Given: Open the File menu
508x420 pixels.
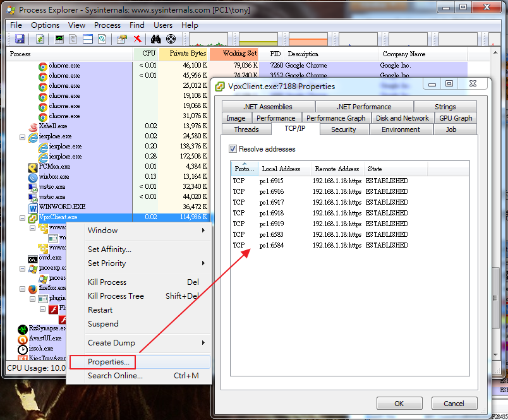Looking at the screenshot, I should pyautogui.click(x=16, y=25).
